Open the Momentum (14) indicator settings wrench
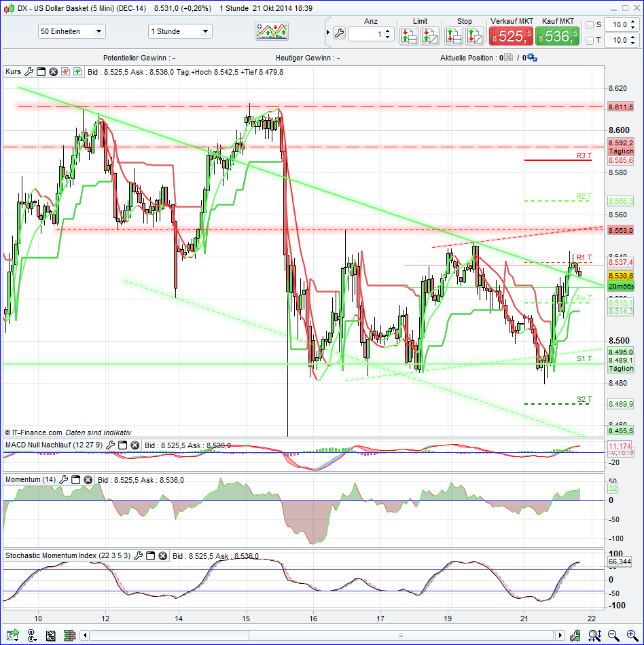Screen dimensions: 644x645 (64, 479)
